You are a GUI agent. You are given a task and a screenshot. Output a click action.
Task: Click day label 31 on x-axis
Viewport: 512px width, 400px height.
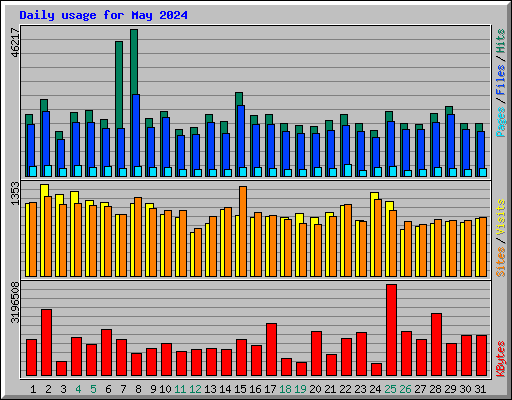(480, 389)
